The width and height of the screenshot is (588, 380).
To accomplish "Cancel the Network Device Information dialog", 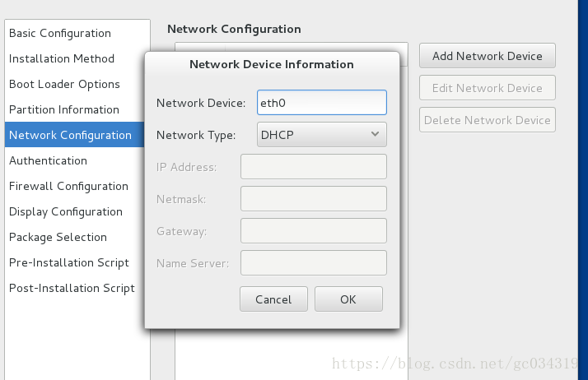I will pyautogui.click(x=273, y=299).
